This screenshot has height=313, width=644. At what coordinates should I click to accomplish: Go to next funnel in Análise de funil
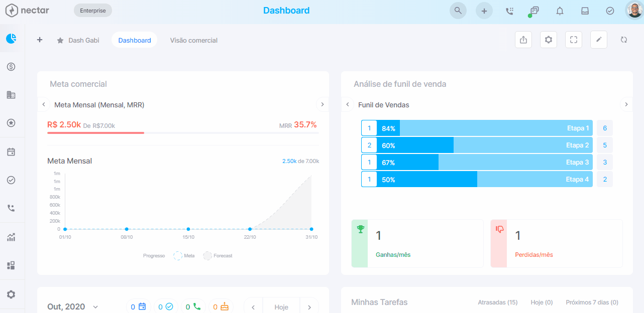pyautogui.click(x=626, y=104)
